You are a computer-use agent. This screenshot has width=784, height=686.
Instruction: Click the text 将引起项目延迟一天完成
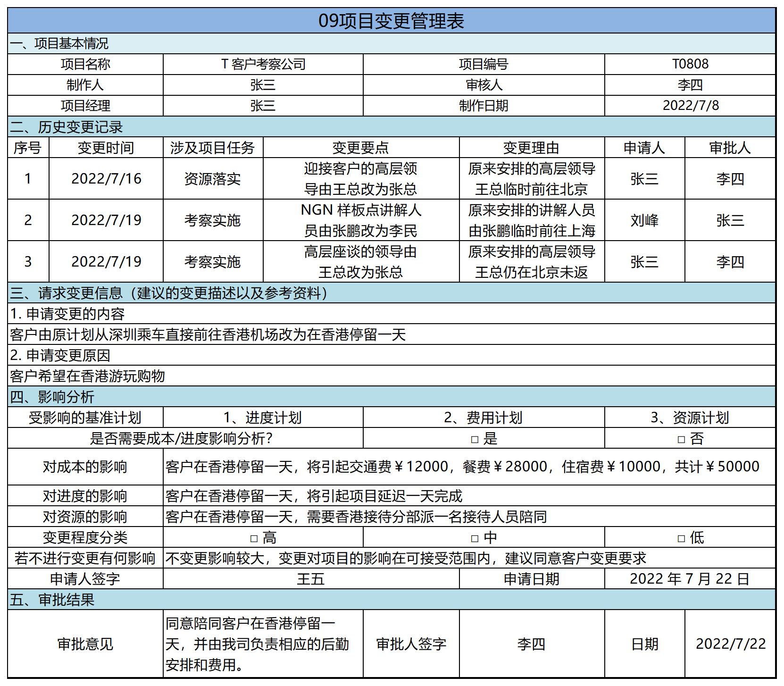tap(385, 496)
